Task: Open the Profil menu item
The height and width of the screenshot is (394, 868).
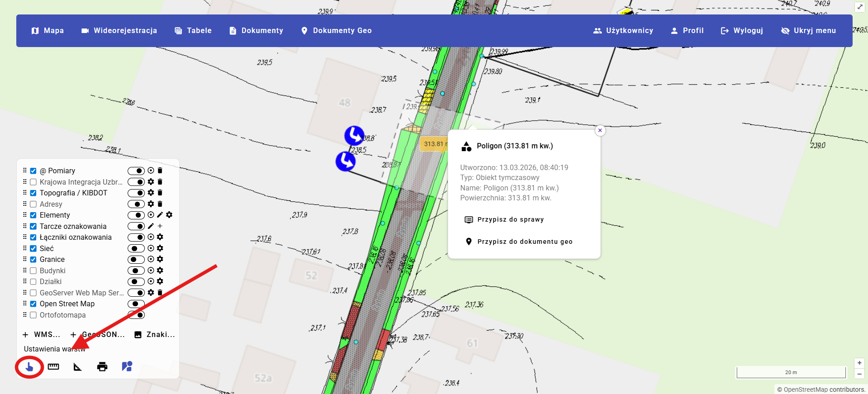Action: point(687,31)
